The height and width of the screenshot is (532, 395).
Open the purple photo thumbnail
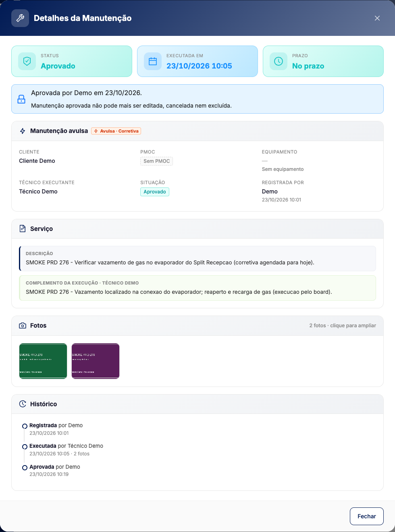(x=96, y=361)
